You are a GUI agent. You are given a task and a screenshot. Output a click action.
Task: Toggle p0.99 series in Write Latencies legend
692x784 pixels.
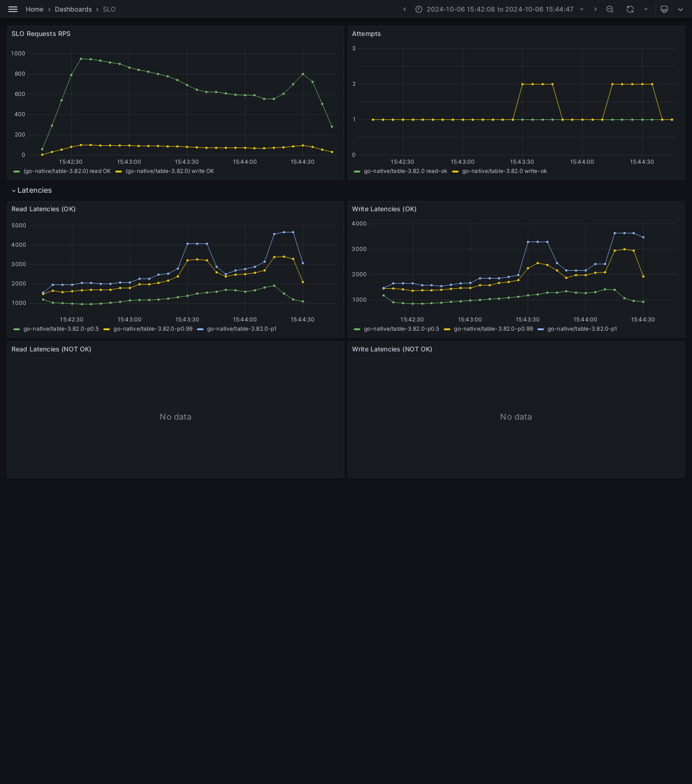click(x=493, y=329)
